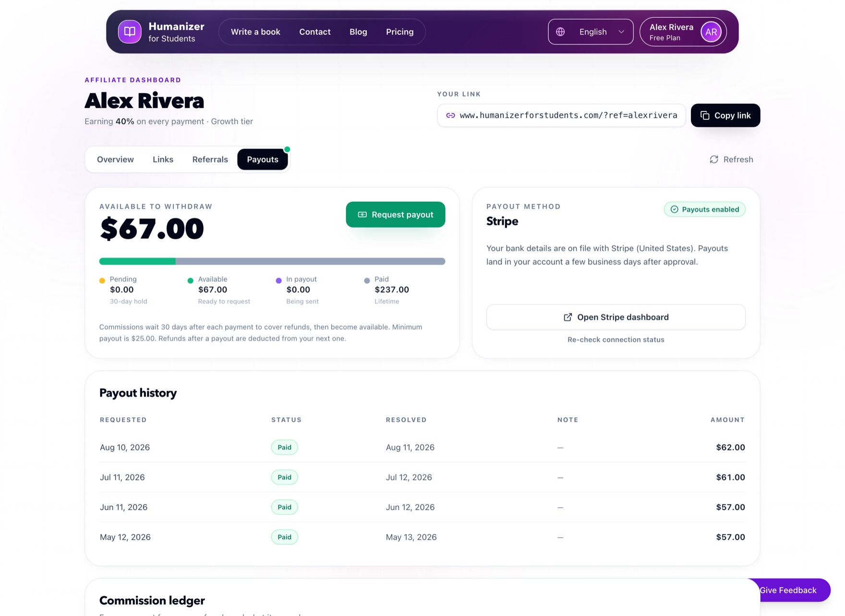The width and height of the screenshot is (845, 616).
Task: Select the Payouts tab
Action: tap(263, 159)
